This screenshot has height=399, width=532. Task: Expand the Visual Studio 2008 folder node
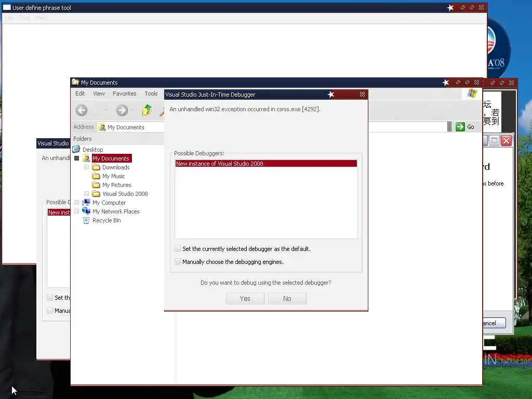(x=87, y=194)
